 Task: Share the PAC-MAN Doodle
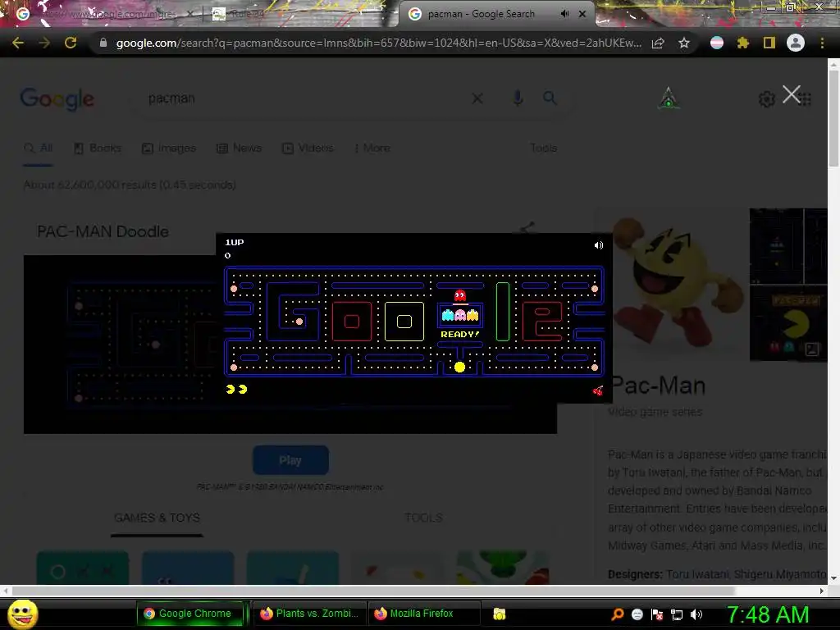coord(527,228)
